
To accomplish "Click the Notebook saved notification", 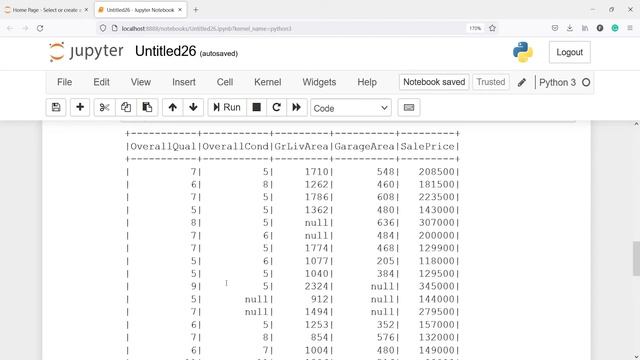I will [x=434, y=82].
